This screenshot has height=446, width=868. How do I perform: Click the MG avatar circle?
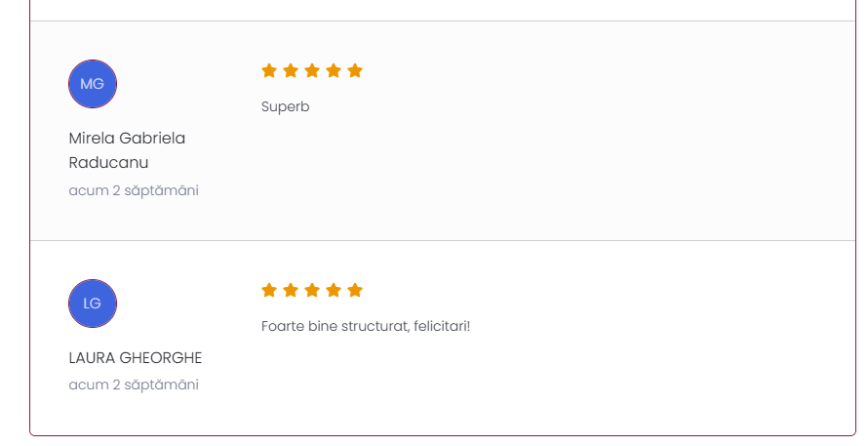(x=93, y=84)
